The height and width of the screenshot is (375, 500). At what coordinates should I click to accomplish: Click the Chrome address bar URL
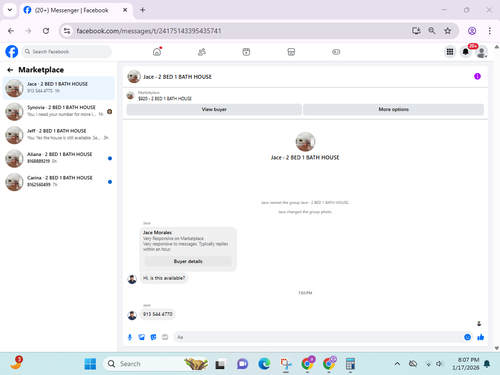coord(149,31)
